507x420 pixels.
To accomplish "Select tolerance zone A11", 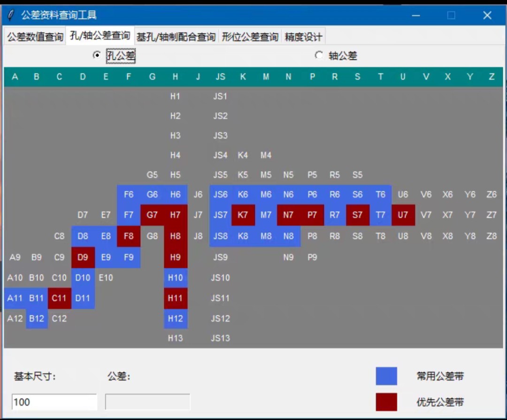I will 15,298.
